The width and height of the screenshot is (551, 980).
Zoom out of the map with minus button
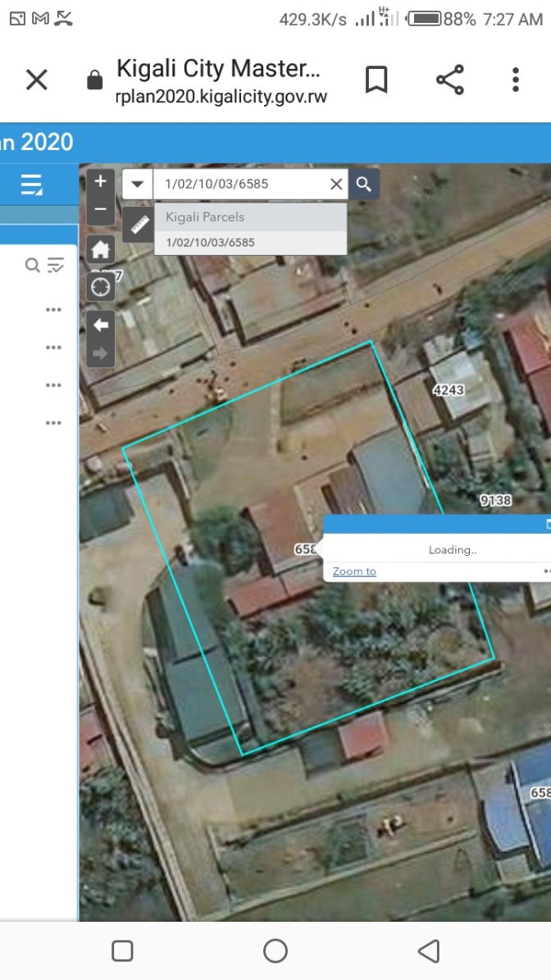[x=100, y=210]
